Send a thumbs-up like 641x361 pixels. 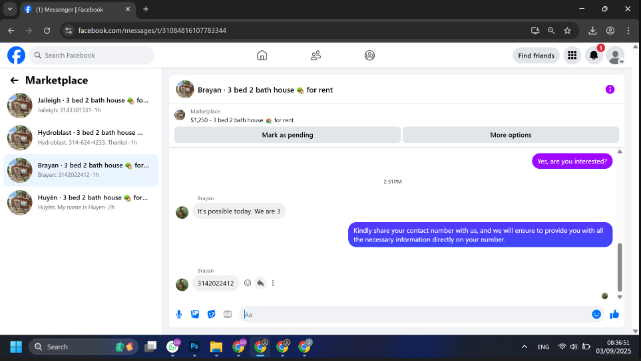point(614,314)
